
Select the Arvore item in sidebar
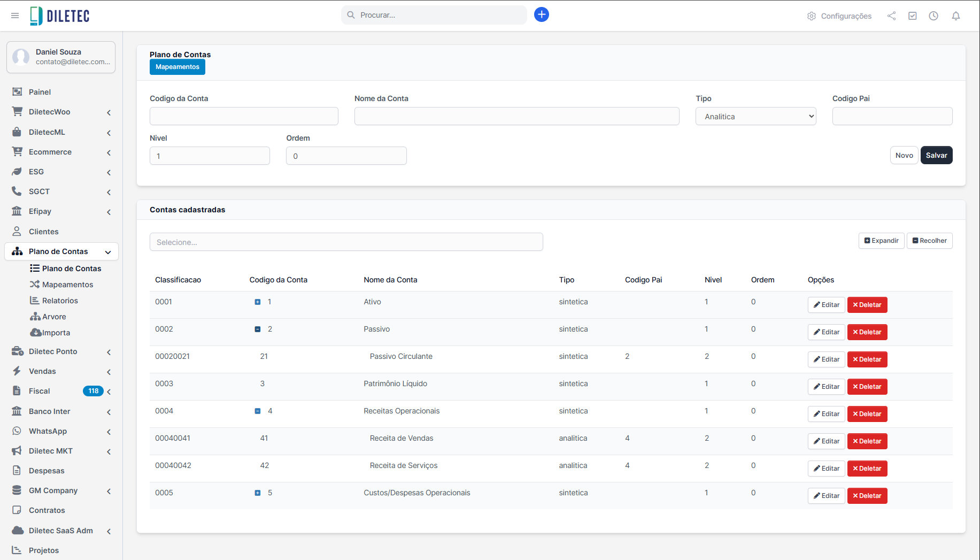53,316
